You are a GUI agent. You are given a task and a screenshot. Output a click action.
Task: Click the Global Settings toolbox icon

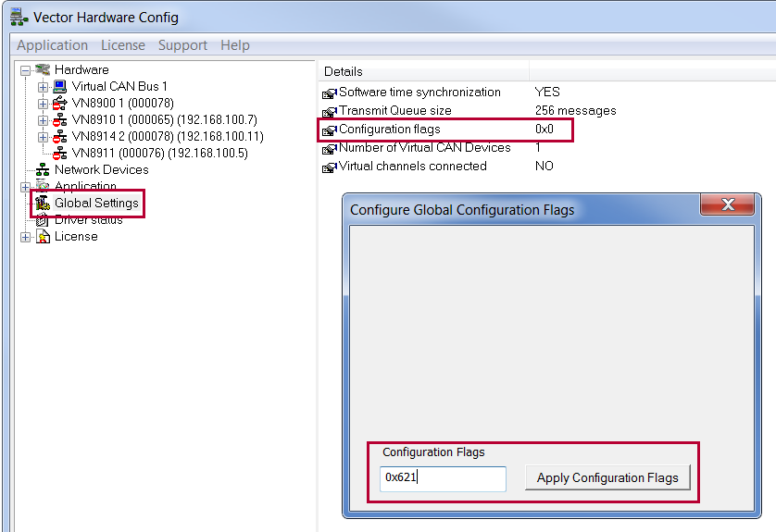tap(42, 203)
